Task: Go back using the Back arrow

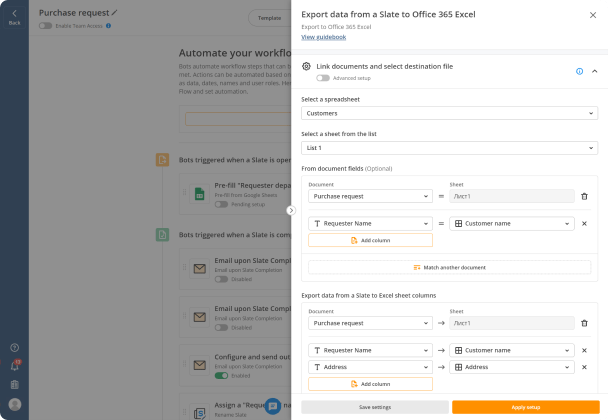Action: (14, 17)
